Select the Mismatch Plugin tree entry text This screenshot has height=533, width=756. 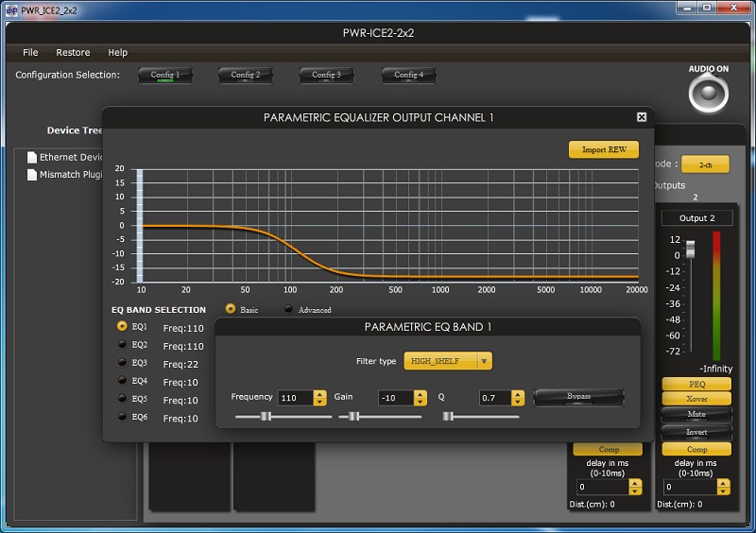point(71,175)
